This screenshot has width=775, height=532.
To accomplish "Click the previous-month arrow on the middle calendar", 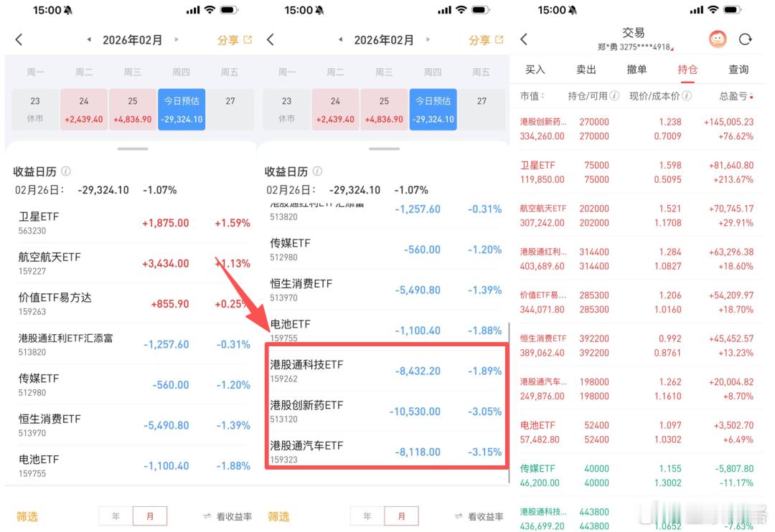I will coord(340,40).
